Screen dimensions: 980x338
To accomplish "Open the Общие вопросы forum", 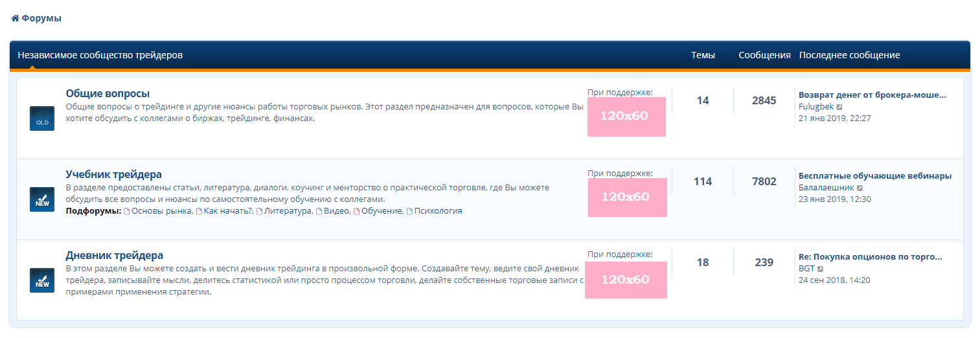I will [108, 93].
